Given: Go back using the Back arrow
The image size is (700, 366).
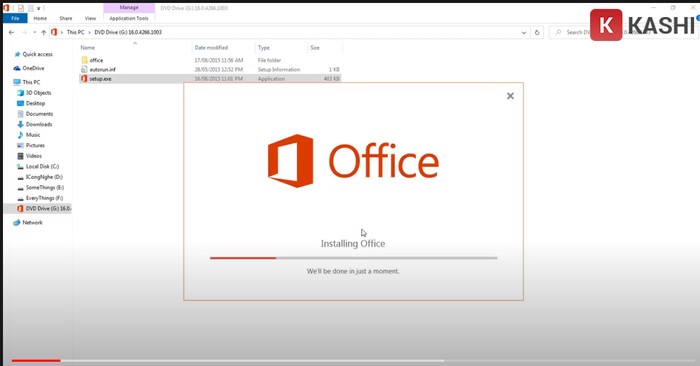Looking at the screenshot, I should tap(12, 32).
